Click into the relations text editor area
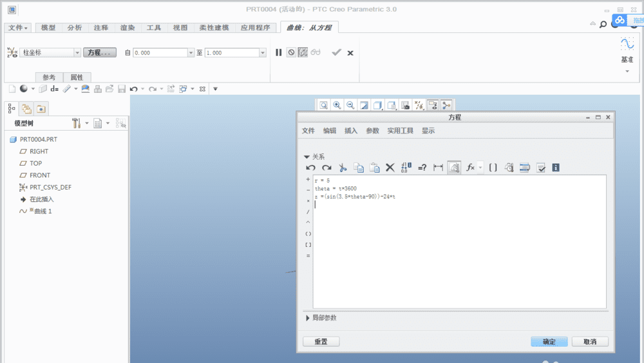Image resolution: width=644 pixels, height=363 pixels. (459, 242)
